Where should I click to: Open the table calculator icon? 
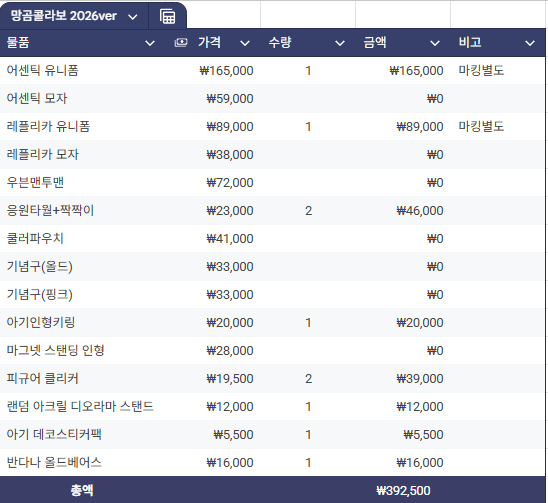pyautogui.click(x=167, y=16)
